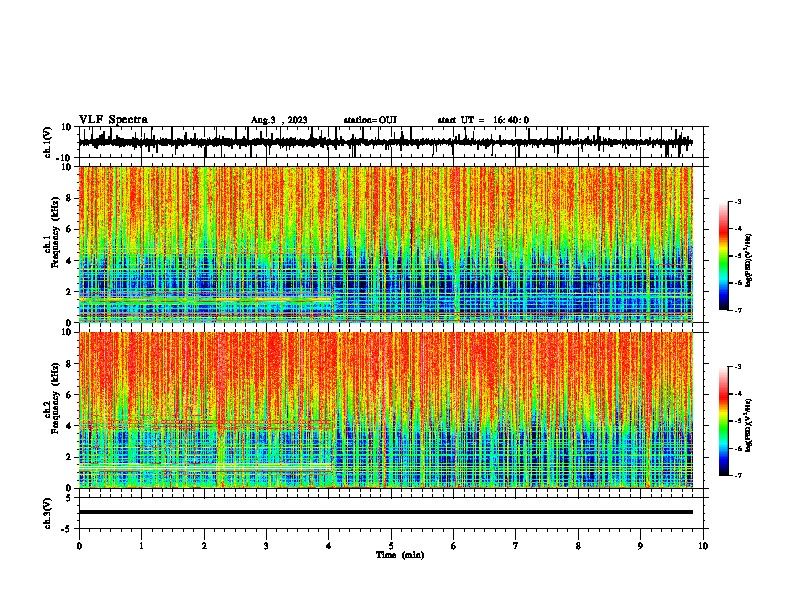The image size is (792, 612).
Task: Click the black ch.3 voltage trace bar
Action: click(x=385, y=512)
